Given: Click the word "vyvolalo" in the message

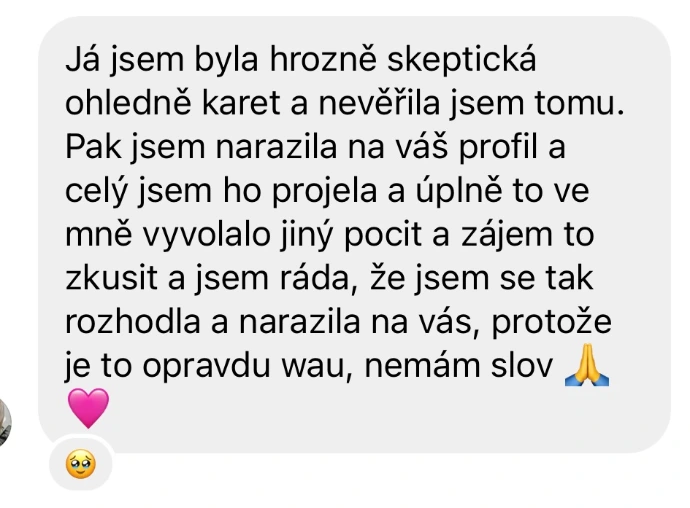Looking at the screenshot, I should coord(206,236).
